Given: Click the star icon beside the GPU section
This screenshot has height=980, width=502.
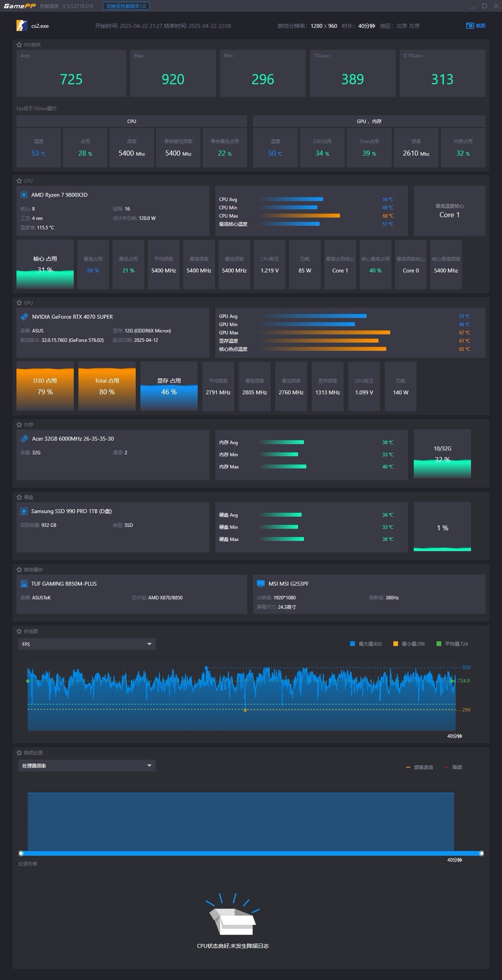Looking at the screenshot, I should tap(19, 303).
